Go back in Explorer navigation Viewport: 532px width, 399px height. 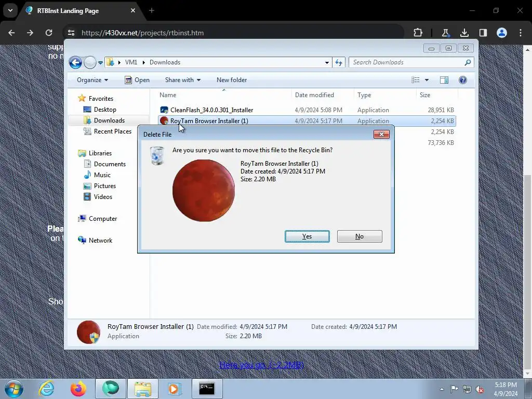click(x=75, y=62)
